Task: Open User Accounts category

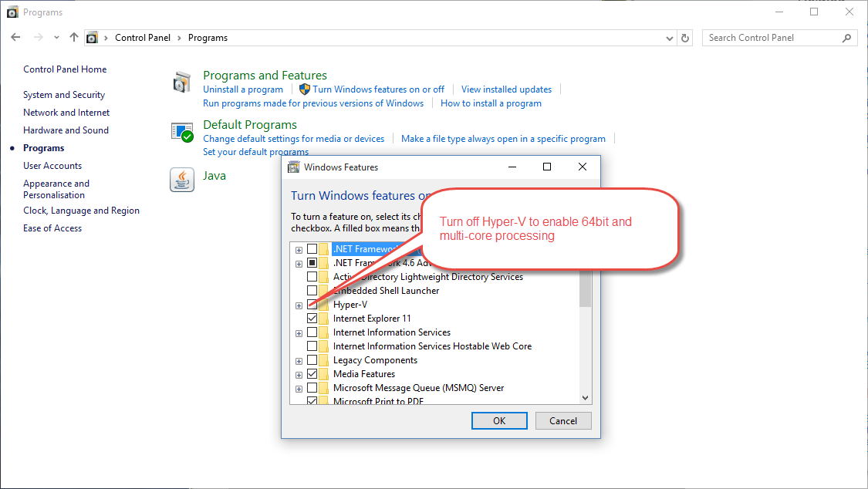Action: pyautogui.click(x=52, y=165)
